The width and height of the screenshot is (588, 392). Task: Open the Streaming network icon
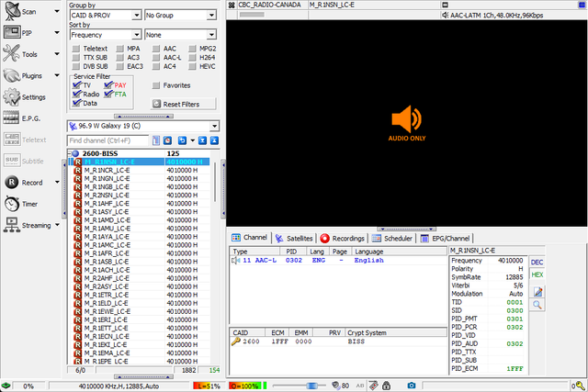[x=12, y=225]
